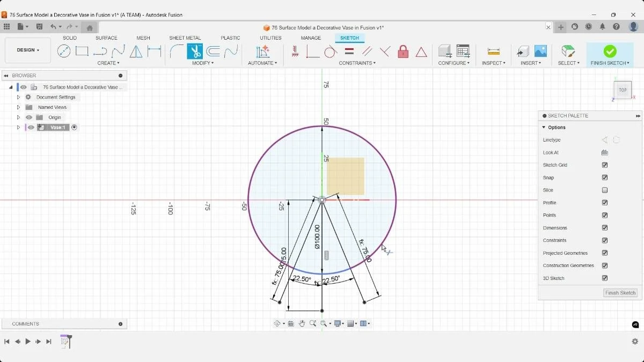Select the Slot sketch tool
The width and height of the screenshot is (644, 362).
[100, 51]
